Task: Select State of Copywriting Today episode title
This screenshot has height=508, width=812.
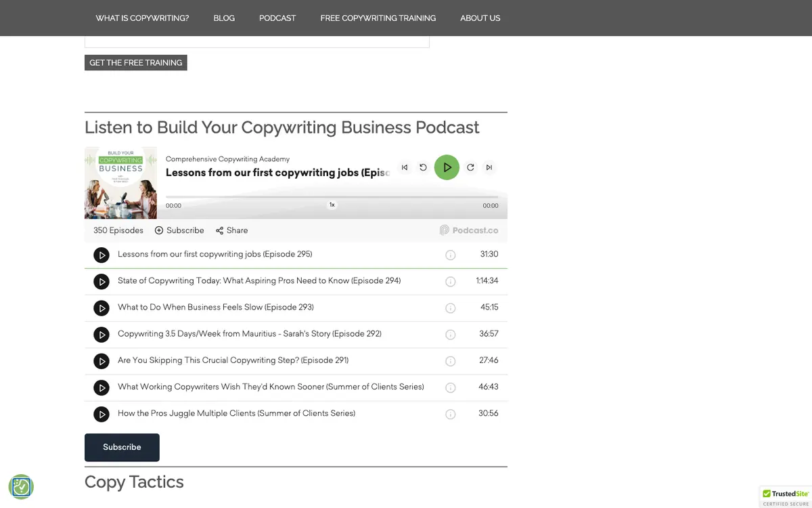Action: coord(259,280)
